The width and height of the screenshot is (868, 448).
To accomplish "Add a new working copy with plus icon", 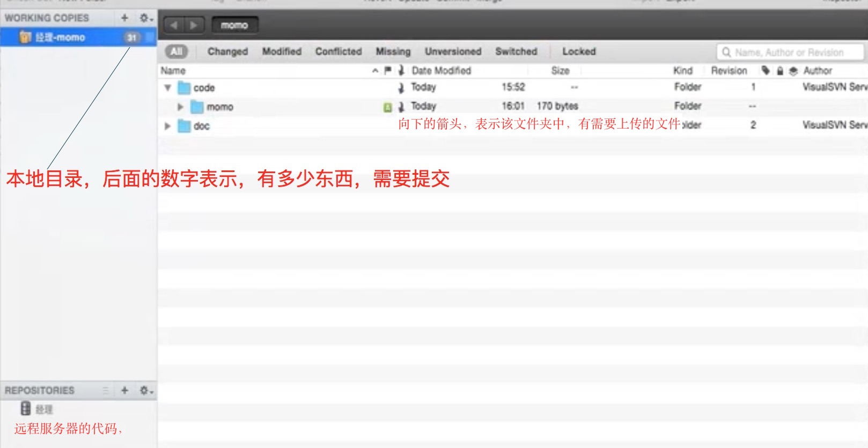I will click(x=124, y=18).
